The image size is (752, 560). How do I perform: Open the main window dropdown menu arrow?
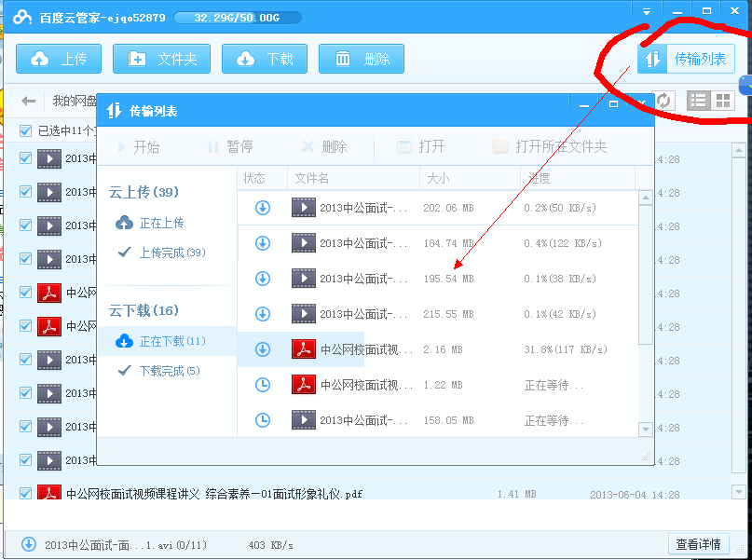tap(647, 11)
